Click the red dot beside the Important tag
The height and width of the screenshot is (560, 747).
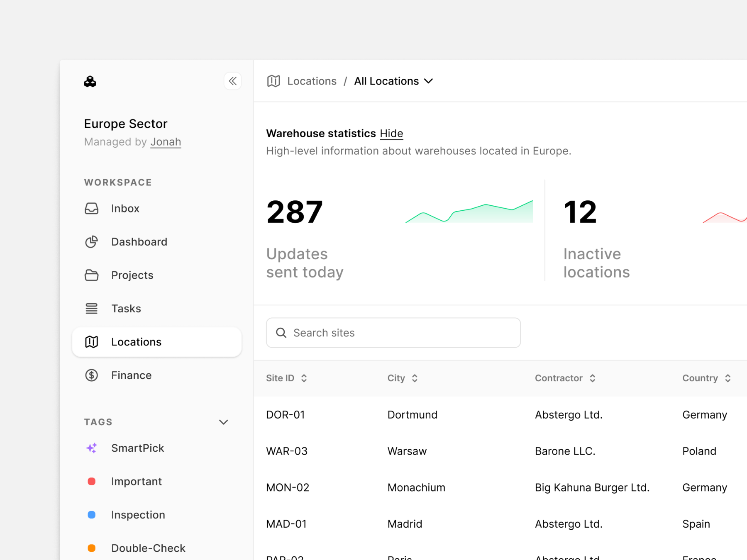92,481
